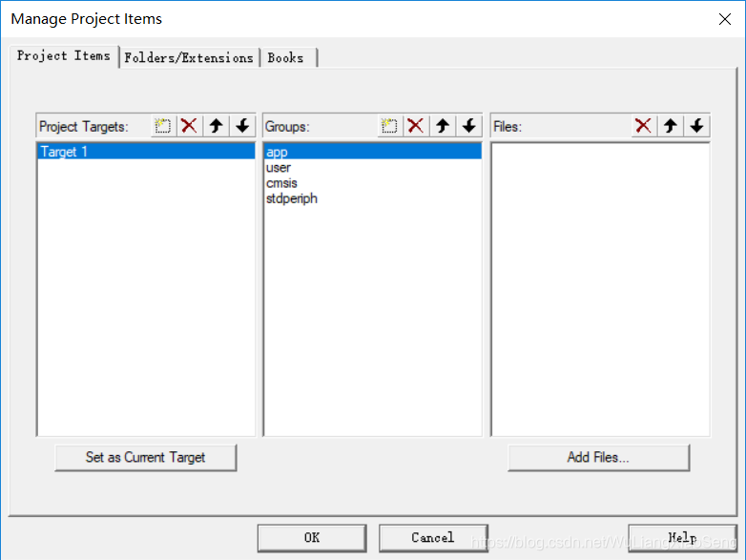Close the Manage Project Items window
The height and width of the screenshot is (560, 746).
click(x=725, y=19)
